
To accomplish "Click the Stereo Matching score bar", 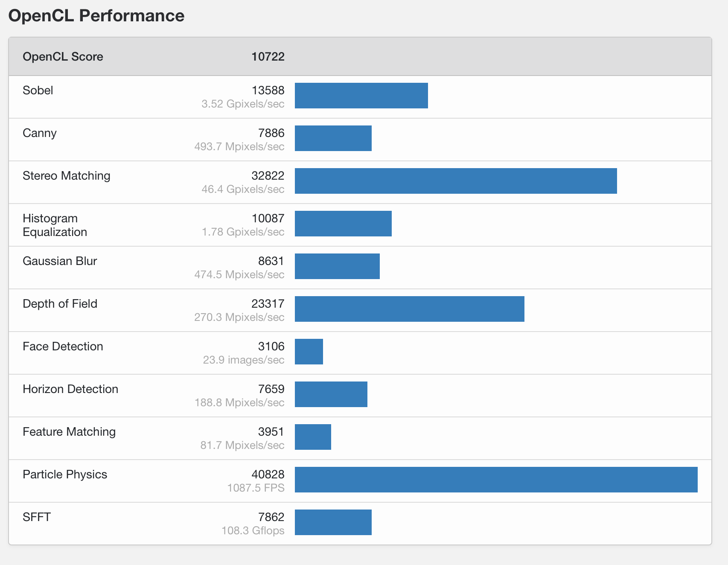I will coord(456,181).
